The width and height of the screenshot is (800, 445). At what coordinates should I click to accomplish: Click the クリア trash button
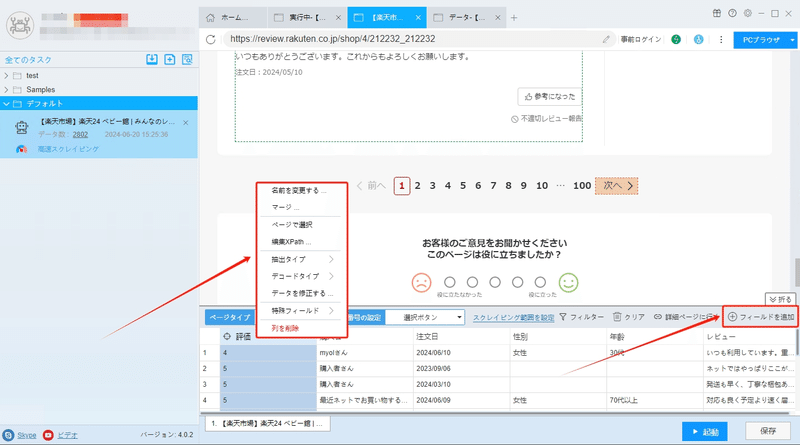[629, 317]
